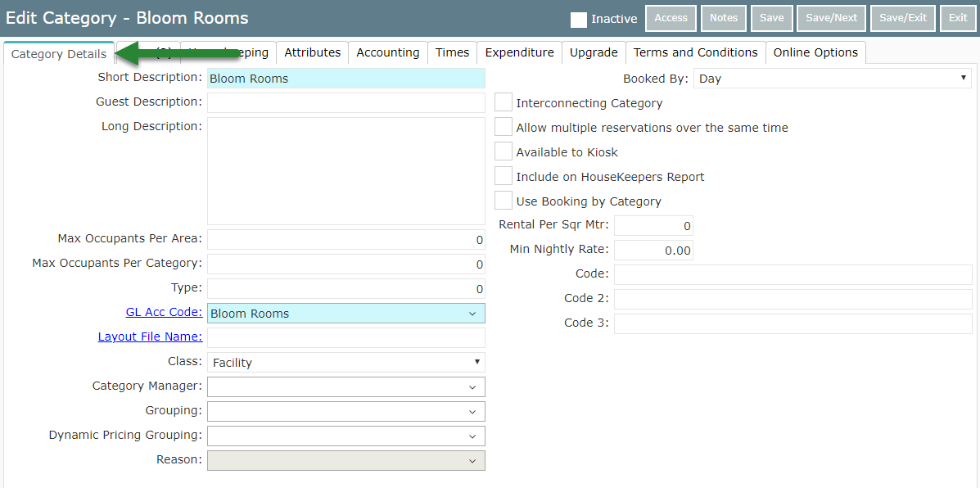Open the Grouping dropdown
The width and height of the screenshot is (980, 488).
(345, 411)
